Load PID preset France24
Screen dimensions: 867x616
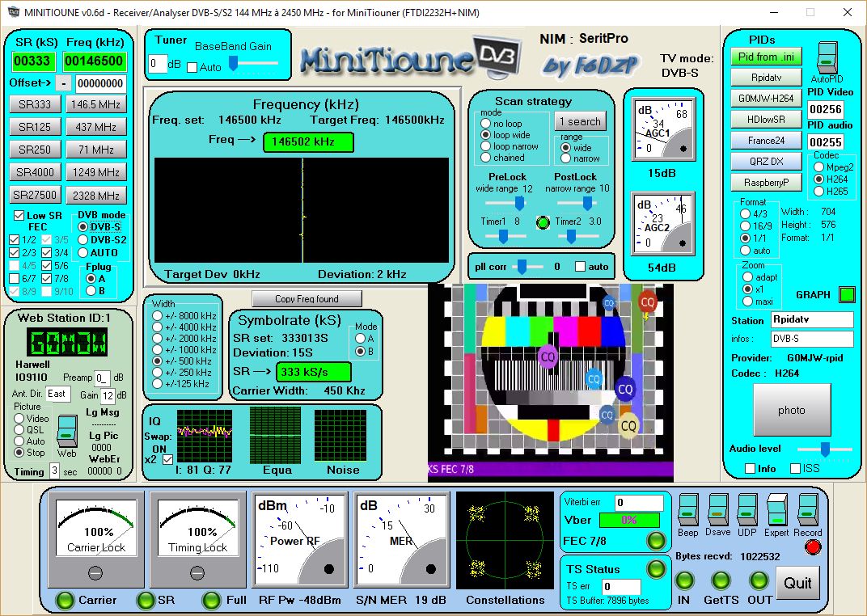click(767, 141)
